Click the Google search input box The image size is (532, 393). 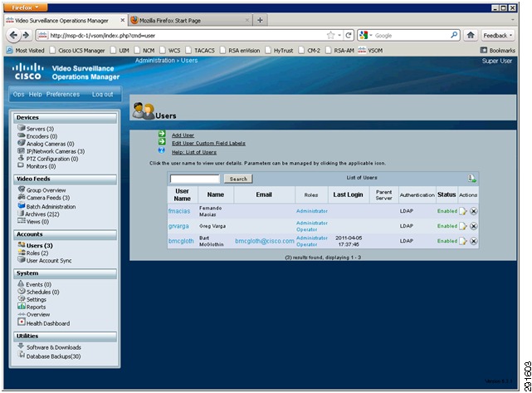click(x=412, y=36)
